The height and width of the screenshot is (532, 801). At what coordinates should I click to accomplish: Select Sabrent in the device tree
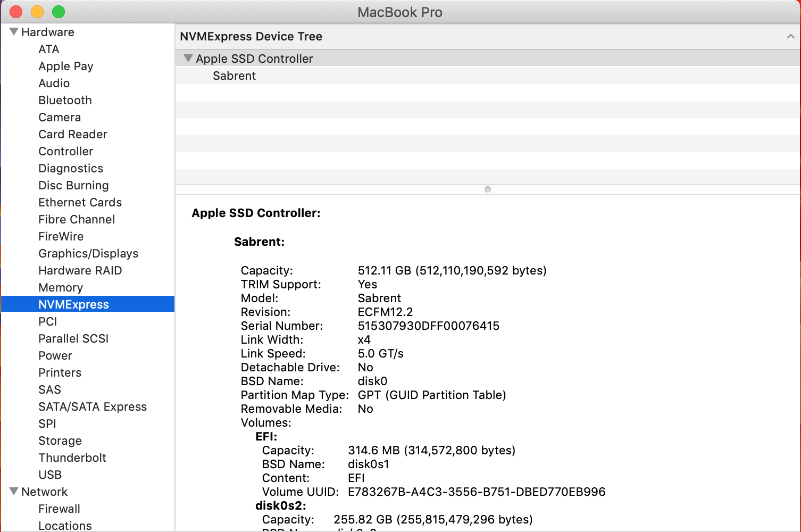(235, 76)
